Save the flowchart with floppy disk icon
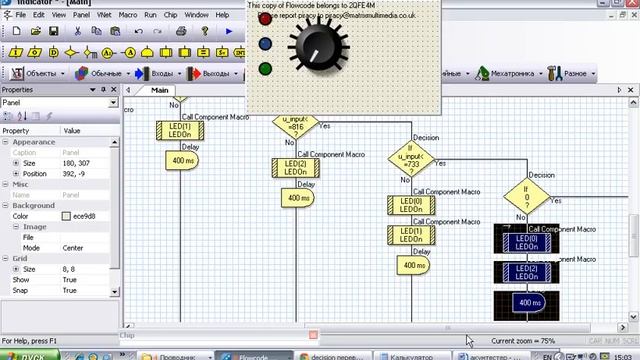 coord(53,31)
